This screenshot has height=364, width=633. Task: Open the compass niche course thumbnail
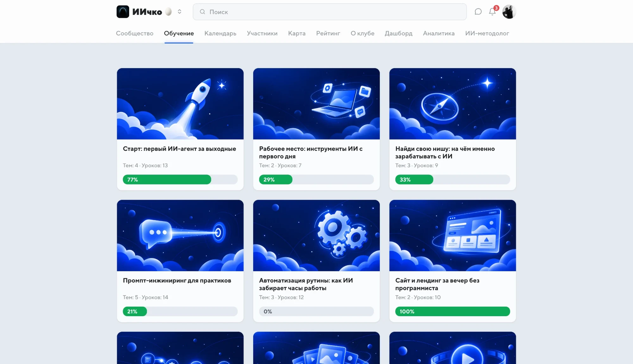453,104
